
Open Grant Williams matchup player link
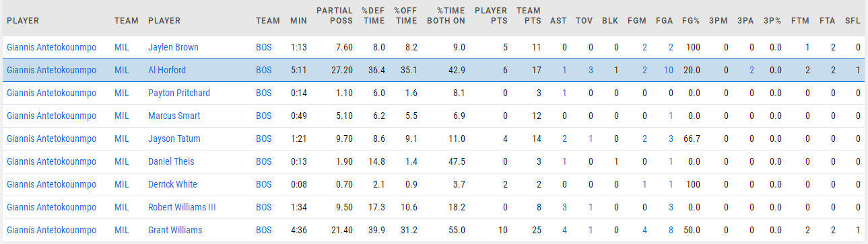175,231
